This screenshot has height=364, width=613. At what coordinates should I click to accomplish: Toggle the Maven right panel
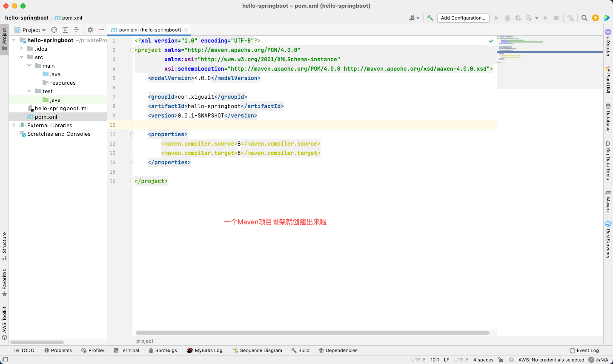coord(608,201)
